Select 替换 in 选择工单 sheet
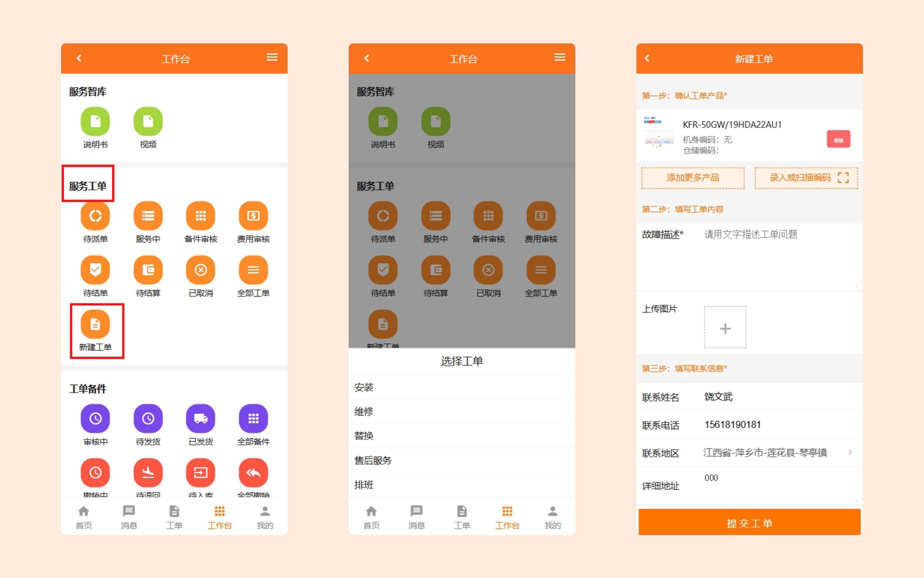Viewport: 924px width, 578px height. (462, 436)
